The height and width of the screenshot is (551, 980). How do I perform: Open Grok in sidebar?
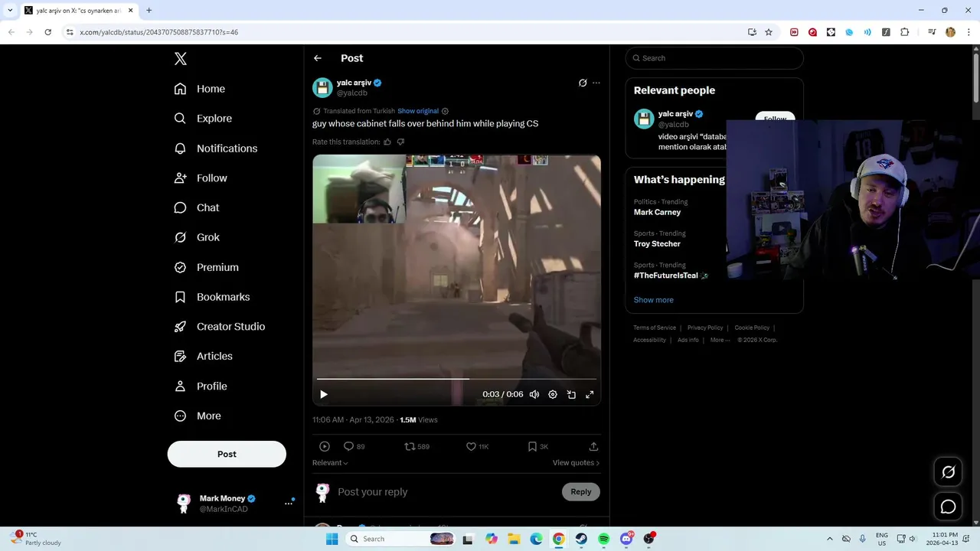197,237
